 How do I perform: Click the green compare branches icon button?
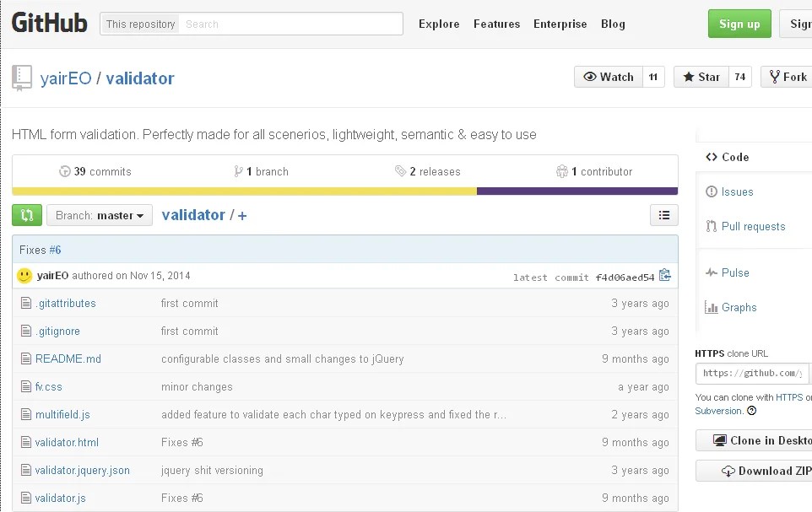27,215
